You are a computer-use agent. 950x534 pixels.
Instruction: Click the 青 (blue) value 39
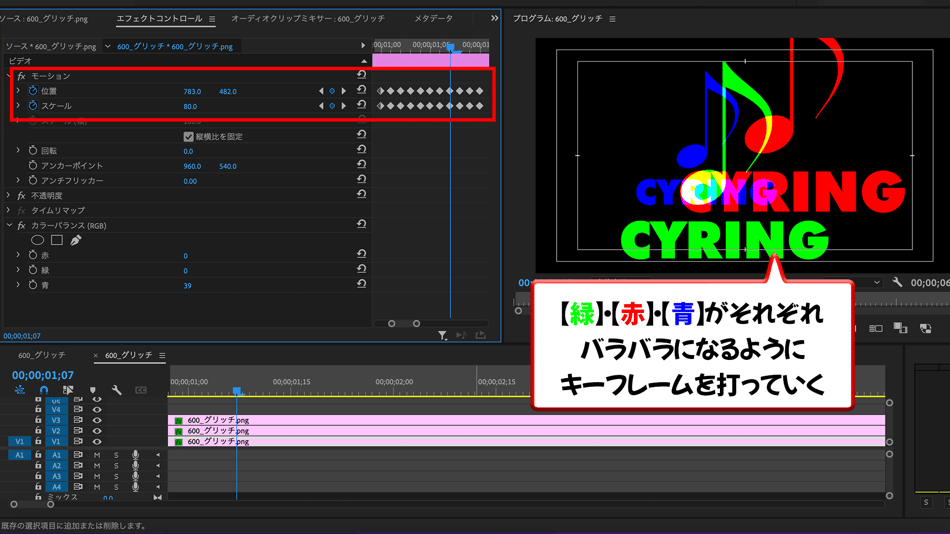coord(187,286)
